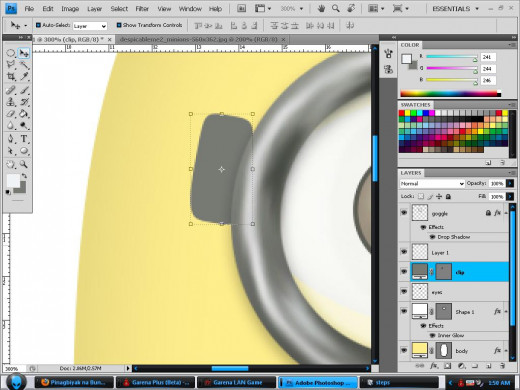Open the Edit menu
The width and height of the screenshot is (520, 390).
(48, 9)
